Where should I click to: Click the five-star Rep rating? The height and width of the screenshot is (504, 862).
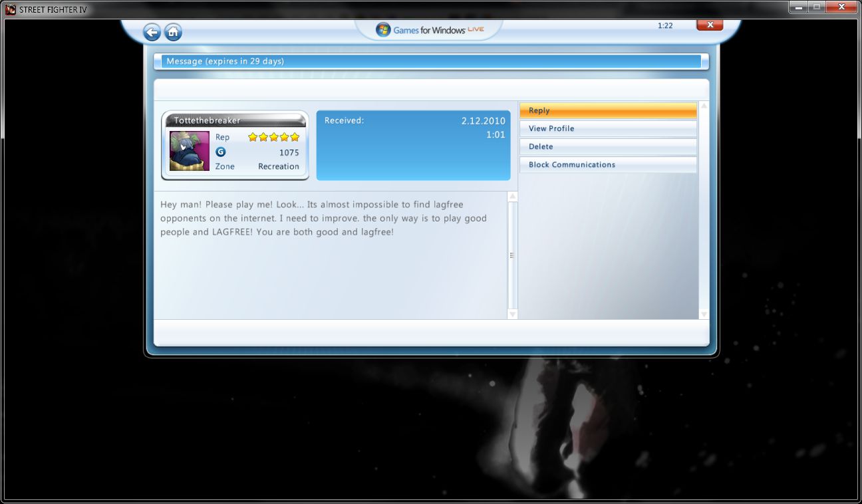[273, 137]
